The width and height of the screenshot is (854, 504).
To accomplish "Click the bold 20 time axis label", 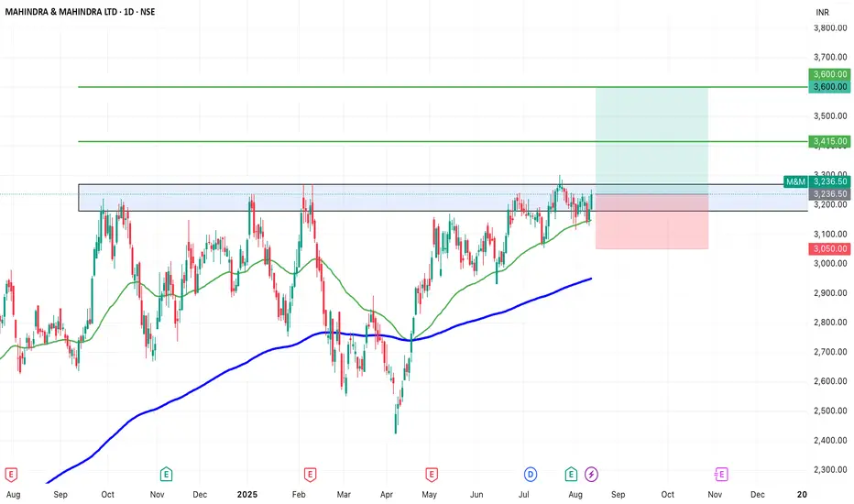I will coord(802,494).
